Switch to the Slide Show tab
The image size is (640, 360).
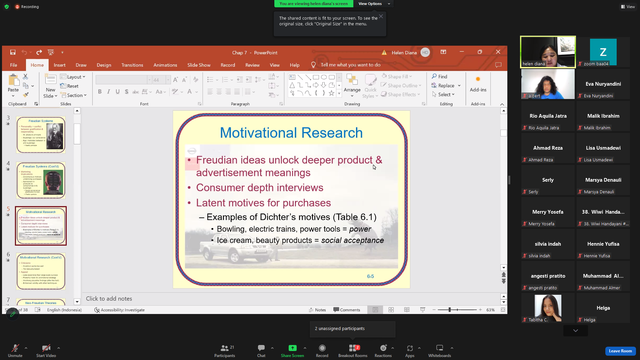[x=199, y=65]
